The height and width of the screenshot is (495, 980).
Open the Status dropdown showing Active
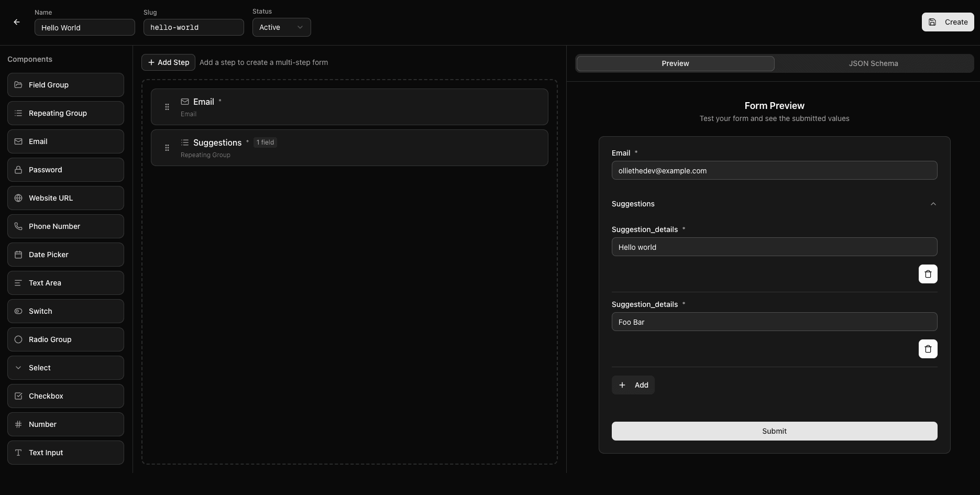(281, 27)
